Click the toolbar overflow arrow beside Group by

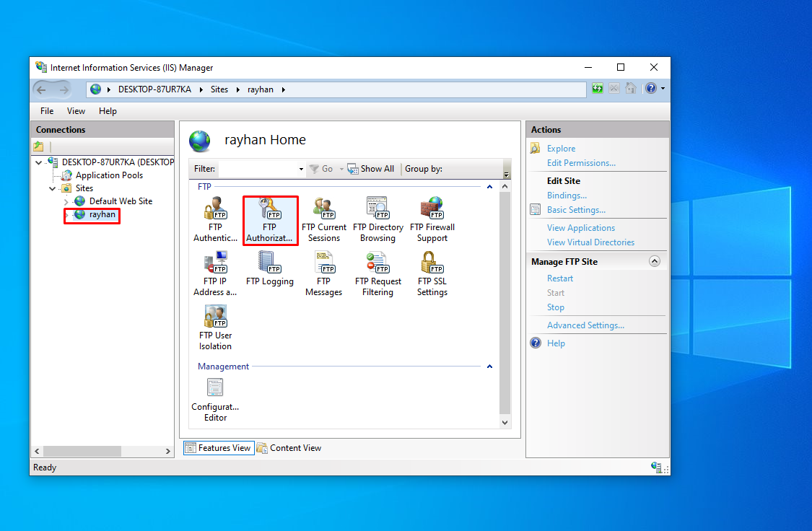[507, 175]
